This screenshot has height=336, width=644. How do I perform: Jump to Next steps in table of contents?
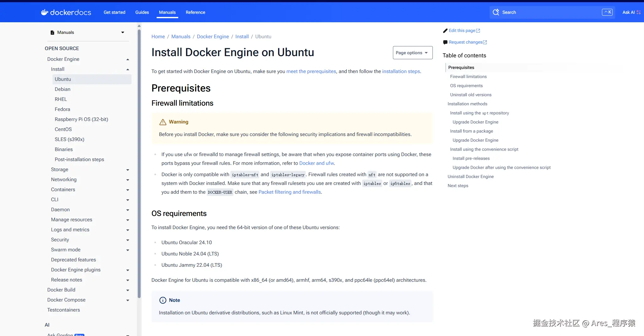[458, 186]
